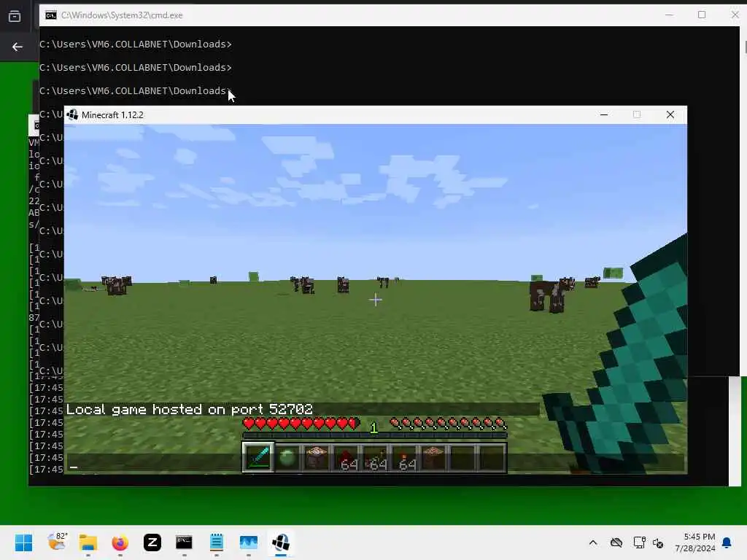Select the fifth hotbar slot stack of 64
This screenshot has height=560, width=747.
(x=375, y=457)
